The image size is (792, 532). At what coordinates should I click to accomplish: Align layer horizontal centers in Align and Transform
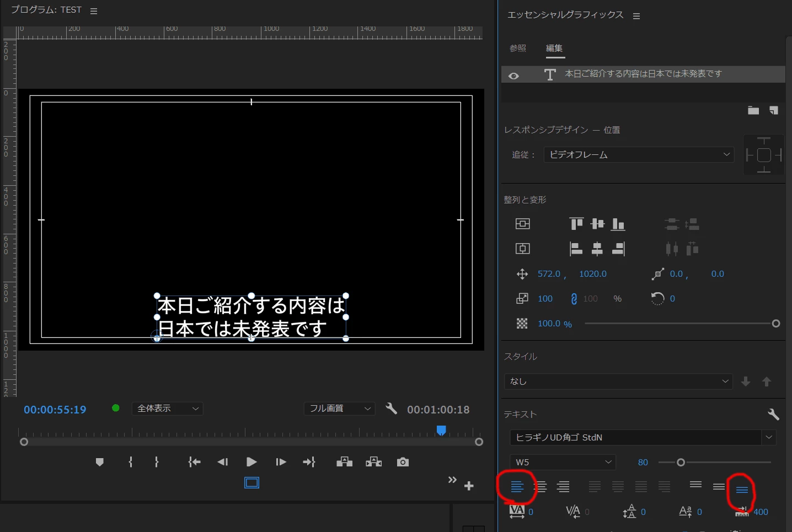597,249
